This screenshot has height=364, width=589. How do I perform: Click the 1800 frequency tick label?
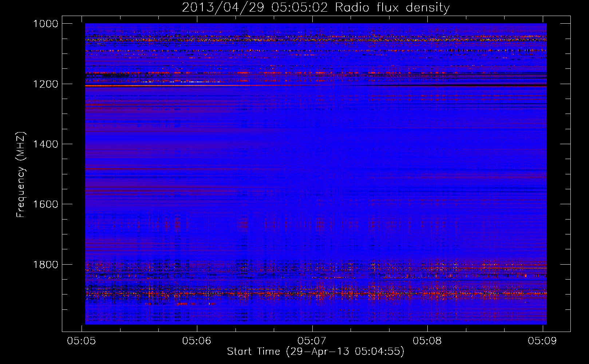(x=46, y=264)
